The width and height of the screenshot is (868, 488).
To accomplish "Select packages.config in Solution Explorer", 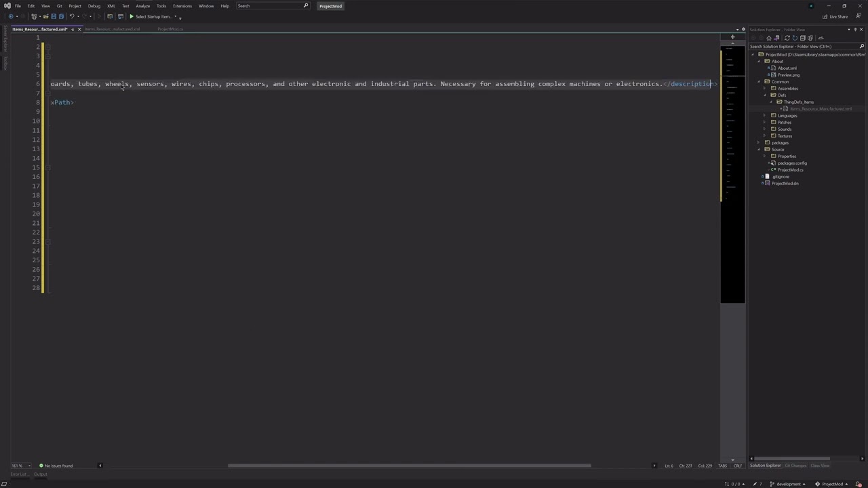I will tap(792, 163).
